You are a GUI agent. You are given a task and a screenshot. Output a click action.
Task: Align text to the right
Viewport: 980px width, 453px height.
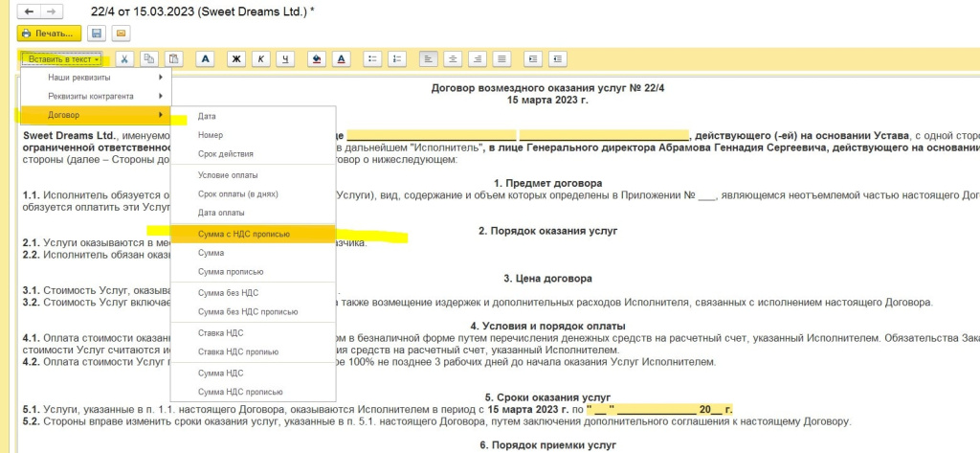(478, 58)
